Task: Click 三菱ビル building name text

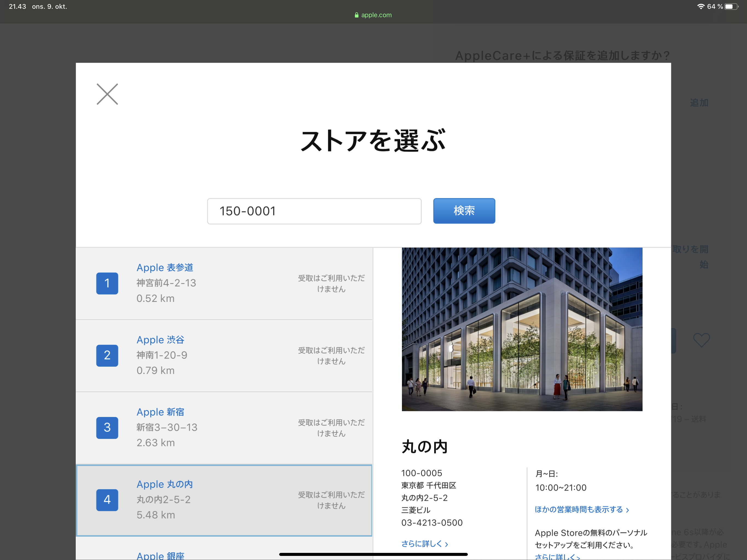Action: point(416,510)
